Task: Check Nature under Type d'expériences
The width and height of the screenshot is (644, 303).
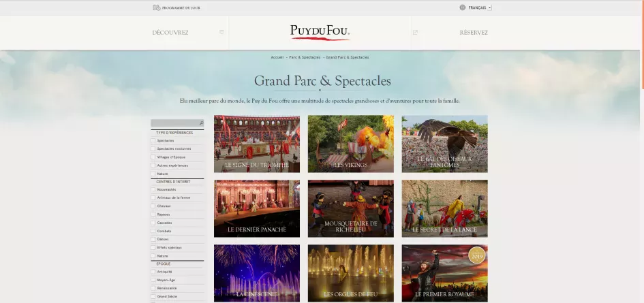Action: [x=153, y=174]
